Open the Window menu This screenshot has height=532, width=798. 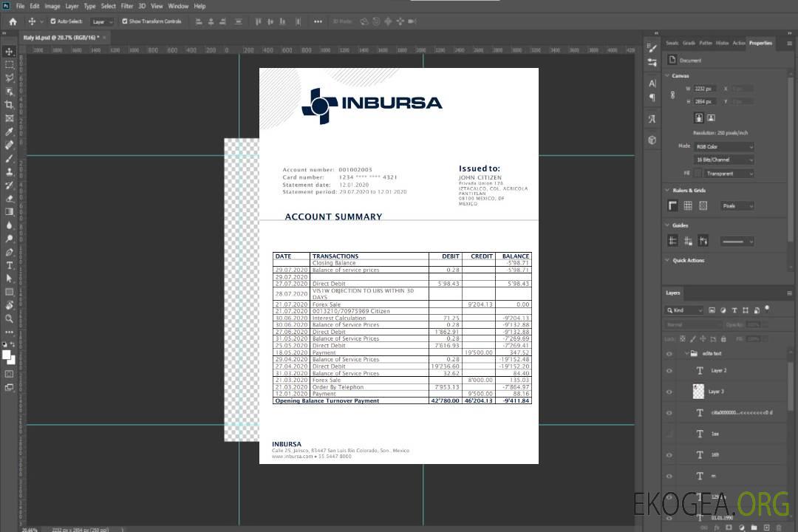[178, 6]
